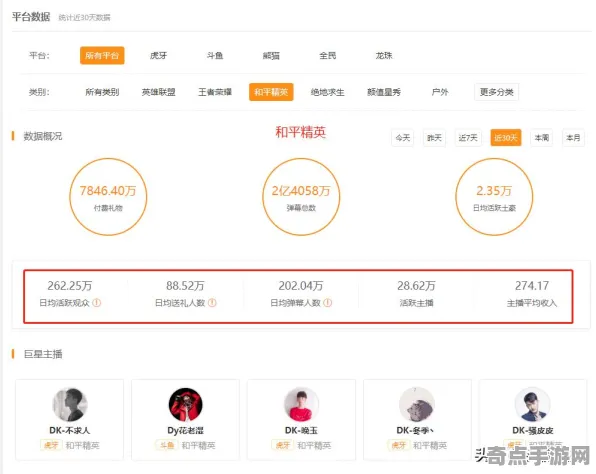Click the 274.17 主播平均收入 value

(532, 285)
